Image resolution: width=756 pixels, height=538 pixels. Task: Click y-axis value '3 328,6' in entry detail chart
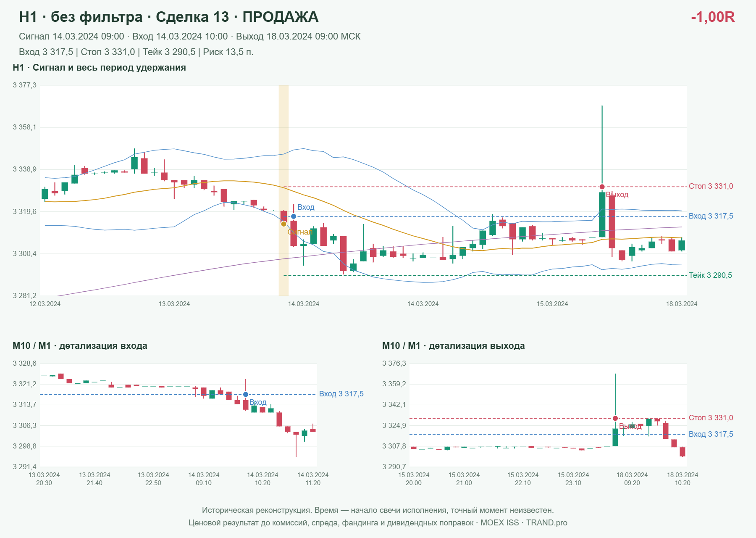click(x=24, y=364)
